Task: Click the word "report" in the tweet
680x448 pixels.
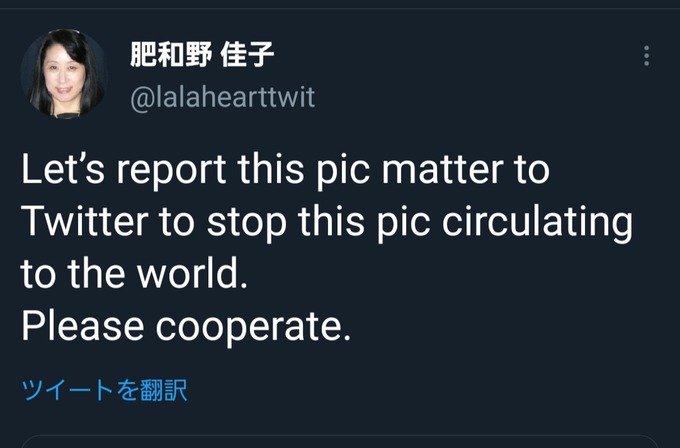Action: tap(171, 172)
